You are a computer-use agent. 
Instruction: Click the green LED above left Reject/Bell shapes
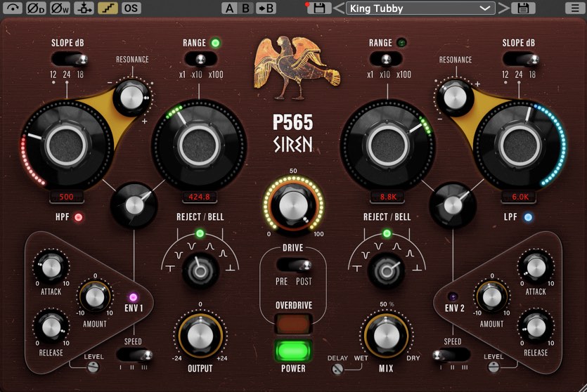pyautogui.click(x=200, y=234)
